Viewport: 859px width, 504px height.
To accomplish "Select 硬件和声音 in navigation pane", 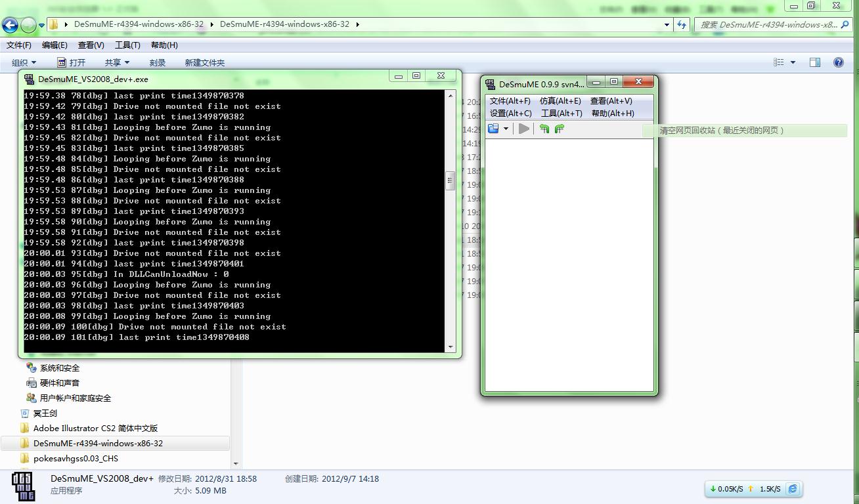I will (60, 383).
